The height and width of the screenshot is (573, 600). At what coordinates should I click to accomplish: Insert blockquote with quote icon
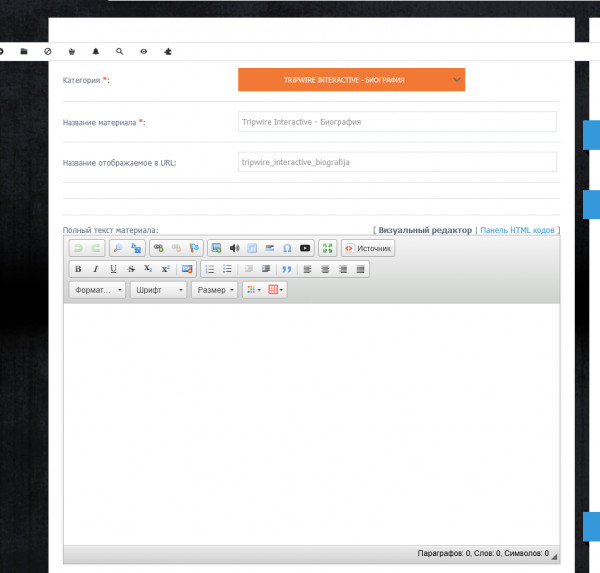click(287, 269)
